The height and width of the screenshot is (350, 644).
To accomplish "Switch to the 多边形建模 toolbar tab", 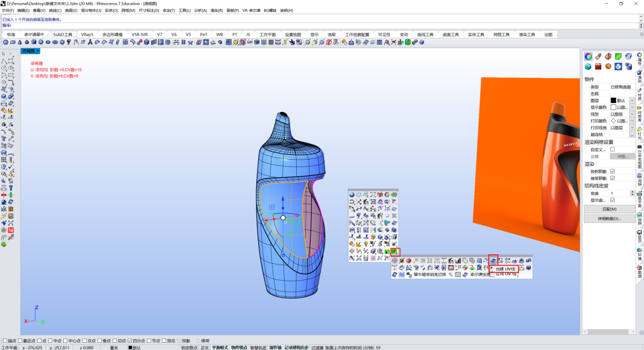I will [113, 34].
